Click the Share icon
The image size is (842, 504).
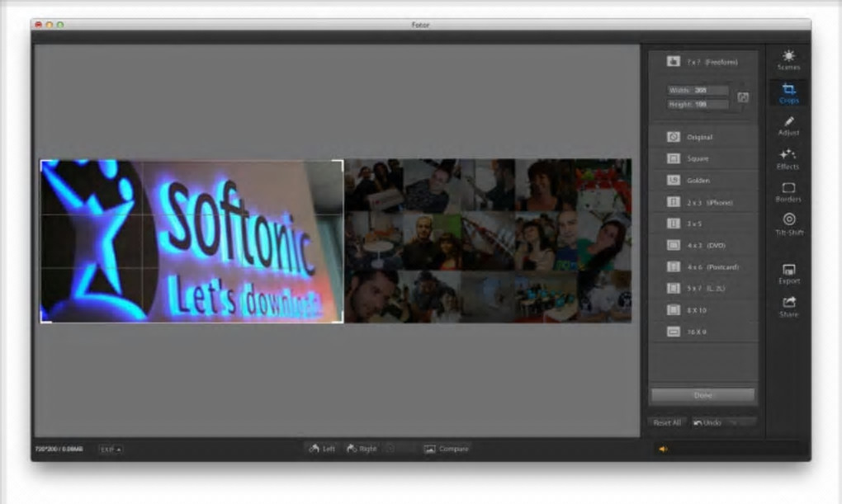coord(789,307)
